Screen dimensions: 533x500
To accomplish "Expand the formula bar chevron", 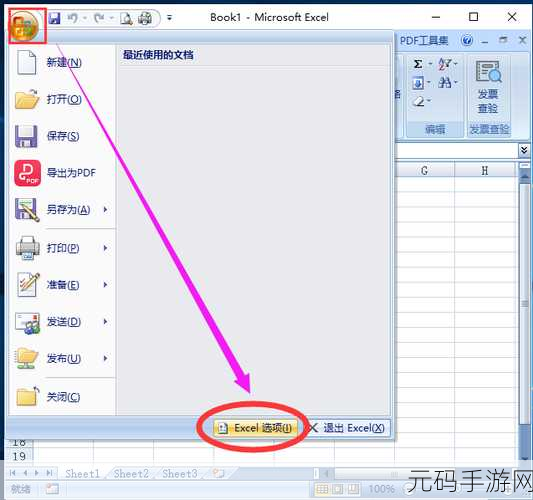I will 524,150.
